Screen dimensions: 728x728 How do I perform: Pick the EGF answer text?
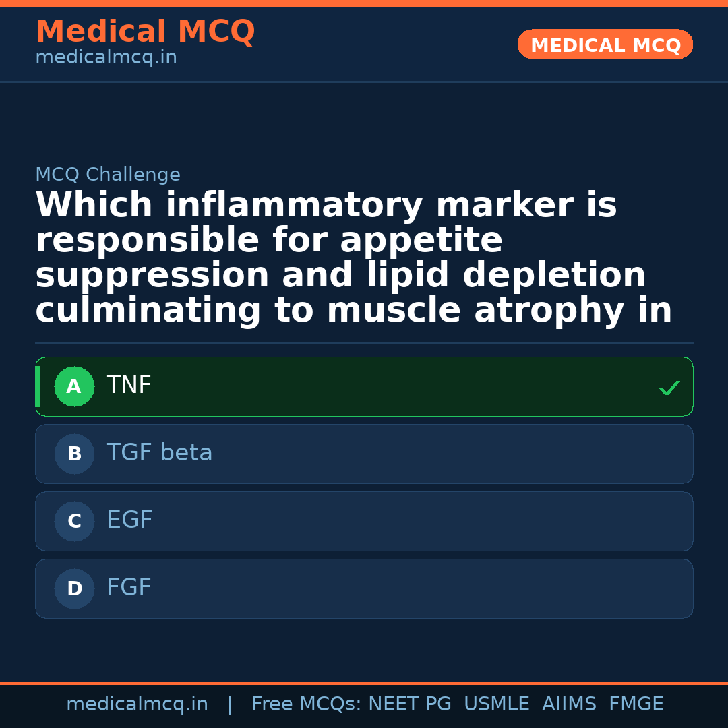click(129, 520)
